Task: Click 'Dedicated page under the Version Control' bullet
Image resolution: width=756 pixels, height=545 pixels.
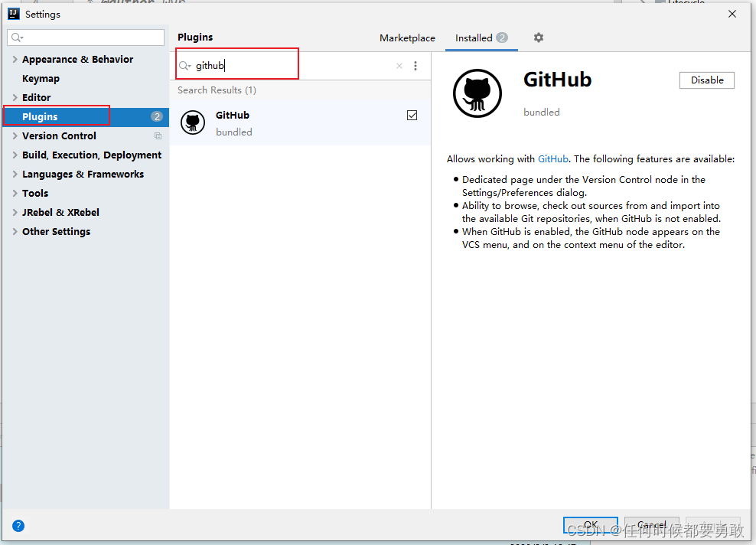Action: 583,186
